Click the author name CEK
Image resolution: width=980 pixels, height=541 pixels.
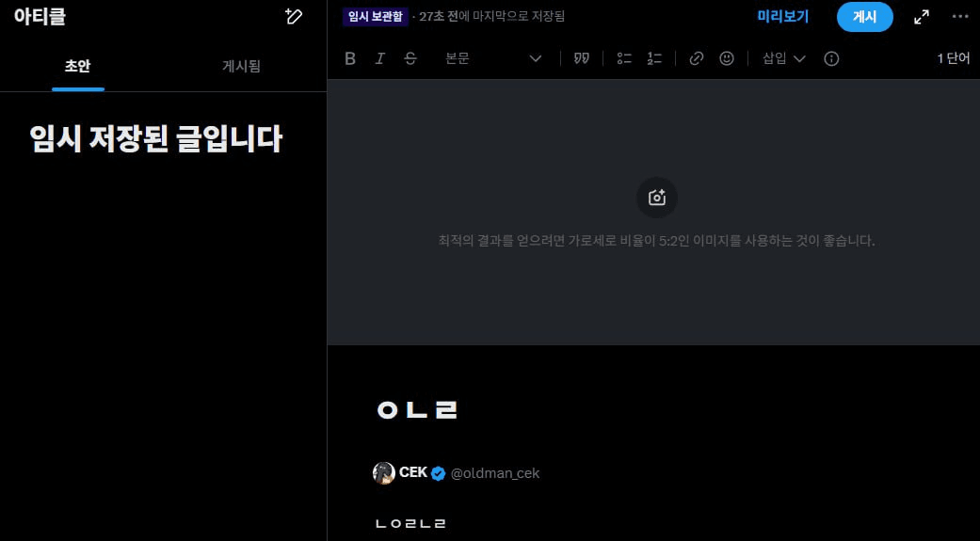pos(413,472)
